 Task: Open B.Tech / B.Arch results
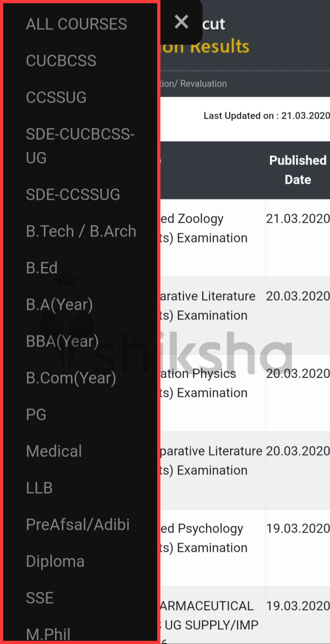(81, 231)
